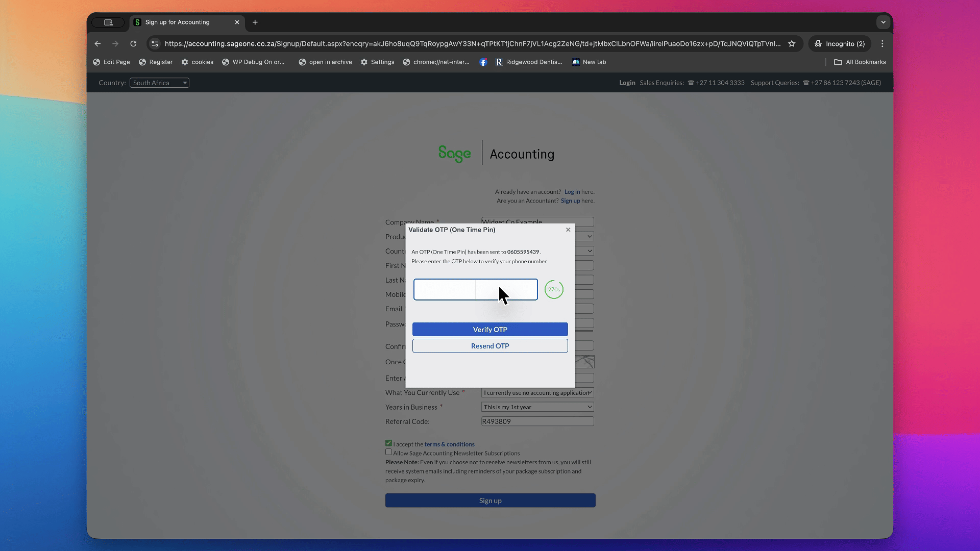Click the Sales Enquiries phone number
This screenshot has height=551, width=980.
coord(720,83)
